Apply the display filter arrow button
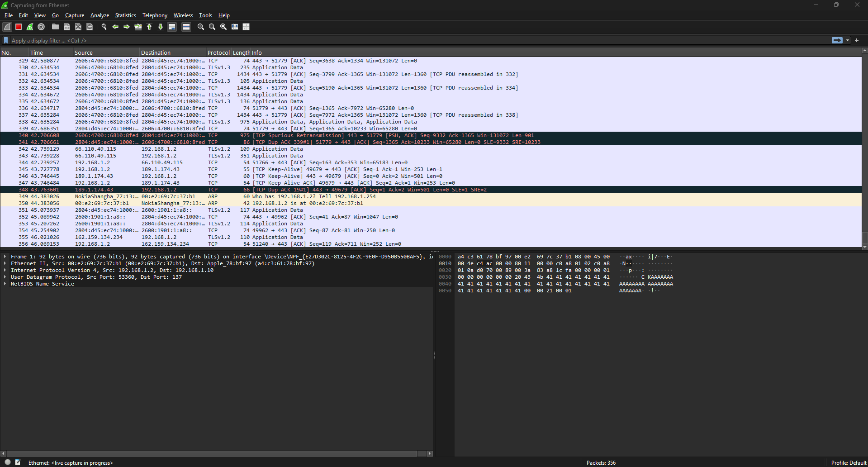 [x=837, y=40]
